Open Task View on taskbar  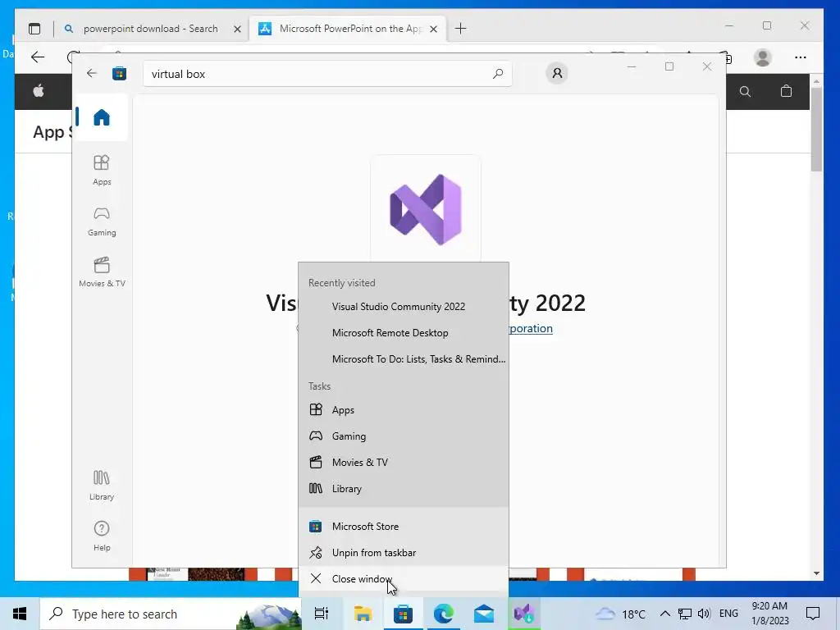click(x=322, y=614)
